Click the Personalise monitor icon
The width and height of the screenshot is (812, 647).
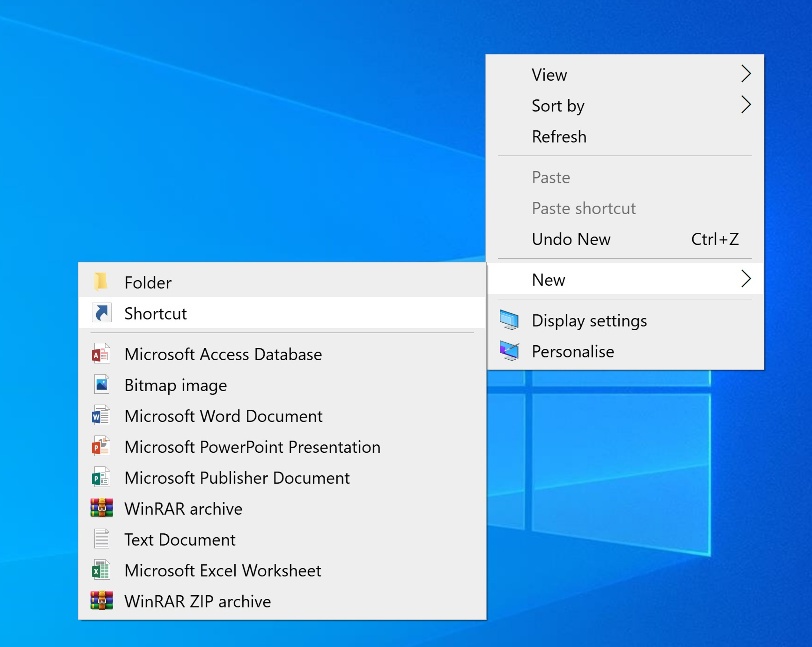pos(509,351)
